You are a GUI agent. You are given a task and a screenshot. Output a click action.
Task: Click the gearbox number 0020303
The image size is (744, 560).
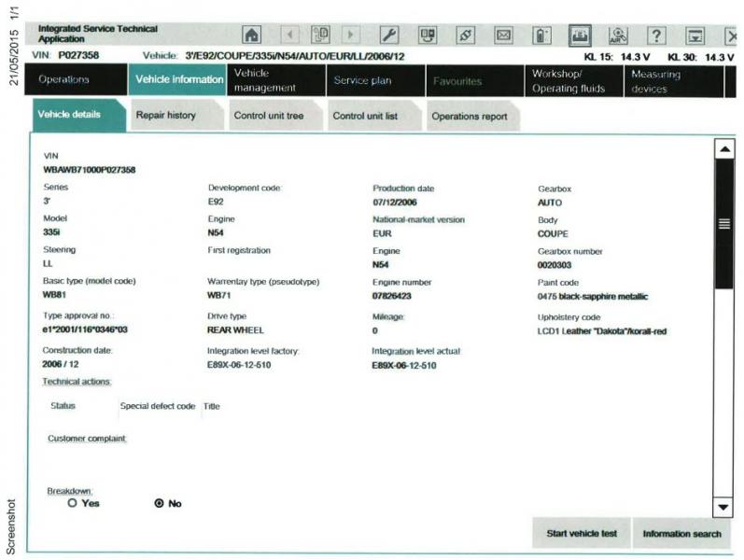[554, 265]
